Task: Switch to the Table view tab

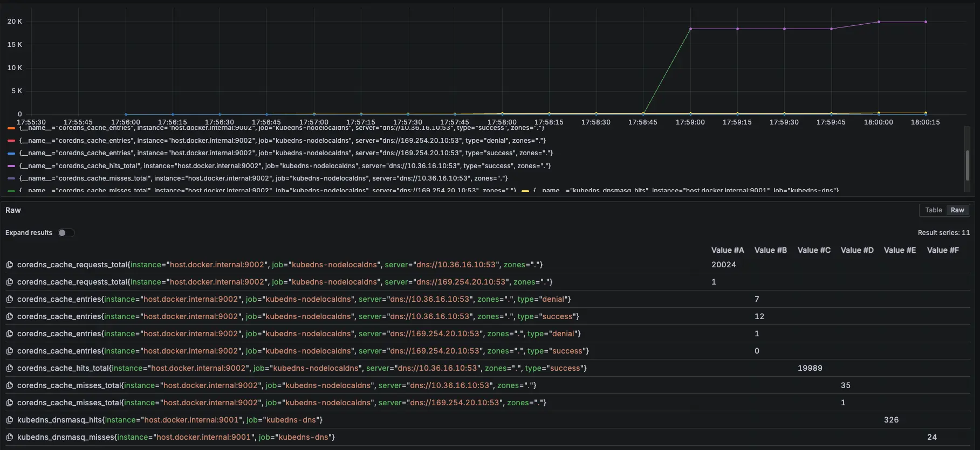Action: coord(933,210)
